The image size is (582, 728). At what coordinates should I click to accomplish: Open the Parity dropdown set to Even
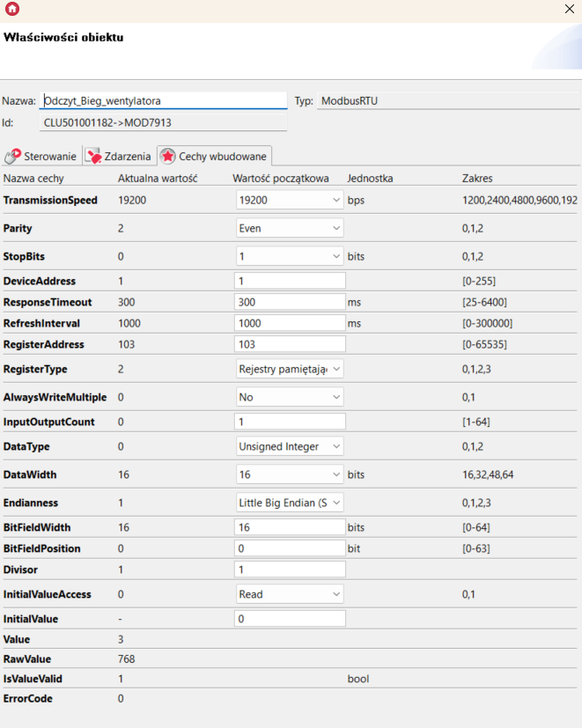coord(289,228)
